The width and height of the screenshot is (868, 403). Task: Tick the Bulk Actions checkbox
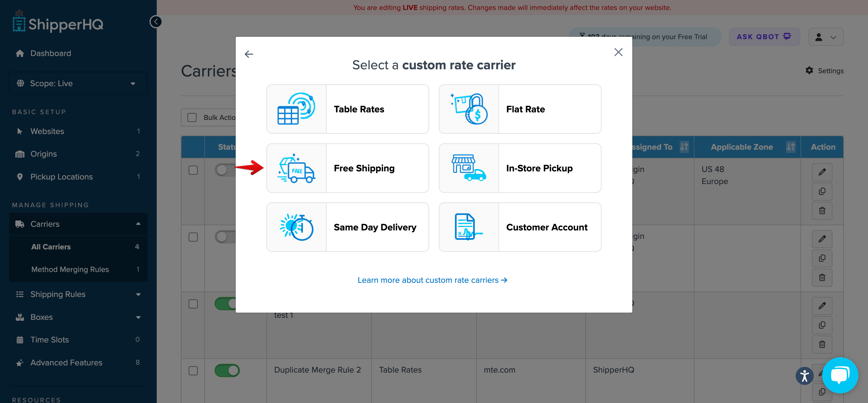point(192,117)
